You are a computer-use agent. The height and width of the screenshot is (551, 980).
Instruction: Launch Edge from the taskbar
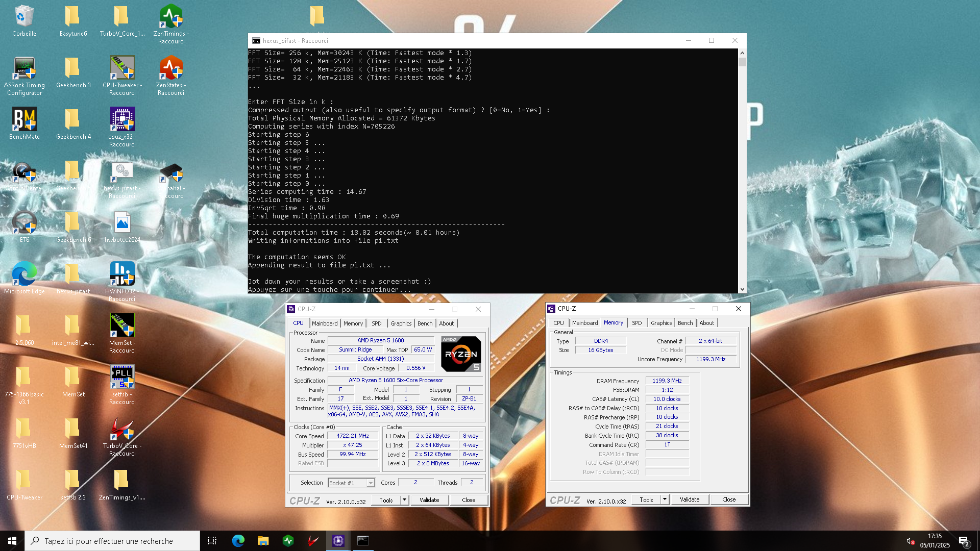click(238, 541)
